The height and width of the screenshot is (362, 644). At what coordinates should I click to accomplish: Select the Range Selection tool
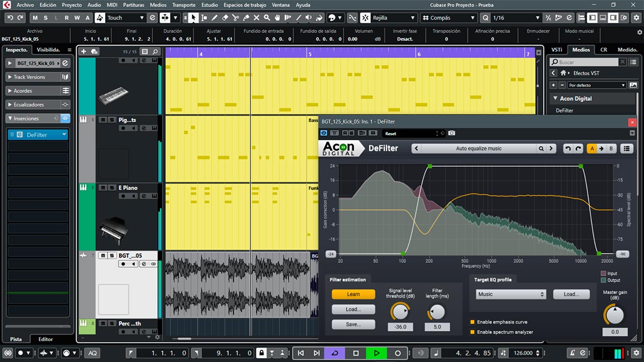click(204, 18)
